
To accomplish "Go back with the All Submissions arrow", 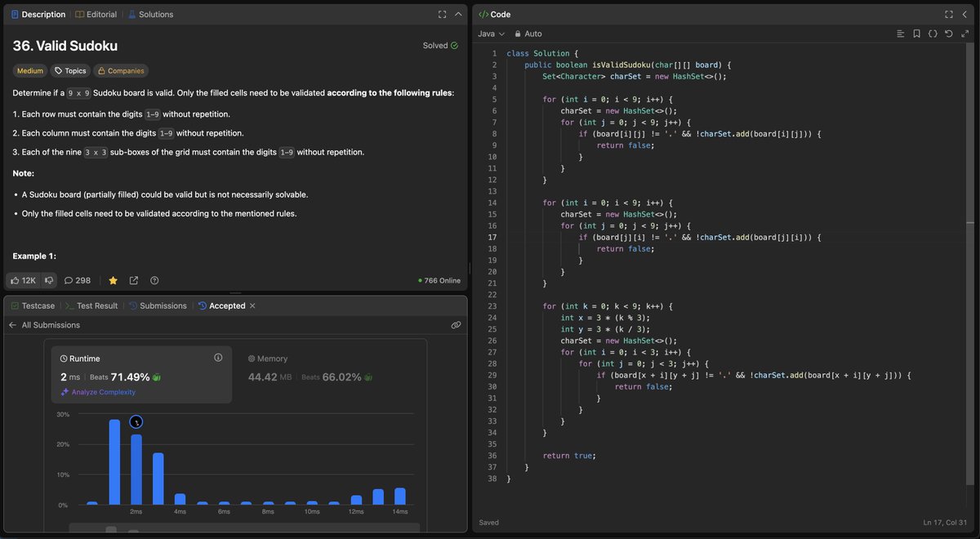I will [x=12, y=325].
